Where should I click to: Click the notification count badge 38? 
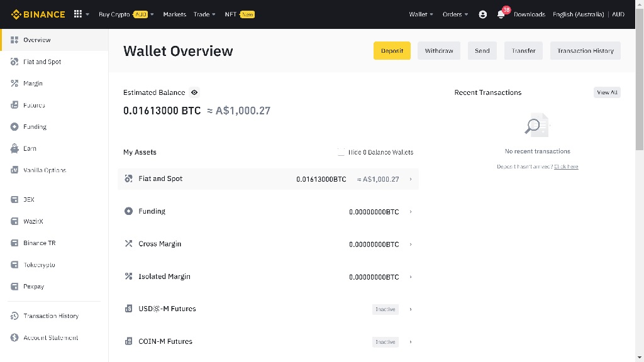click(506, 10)
